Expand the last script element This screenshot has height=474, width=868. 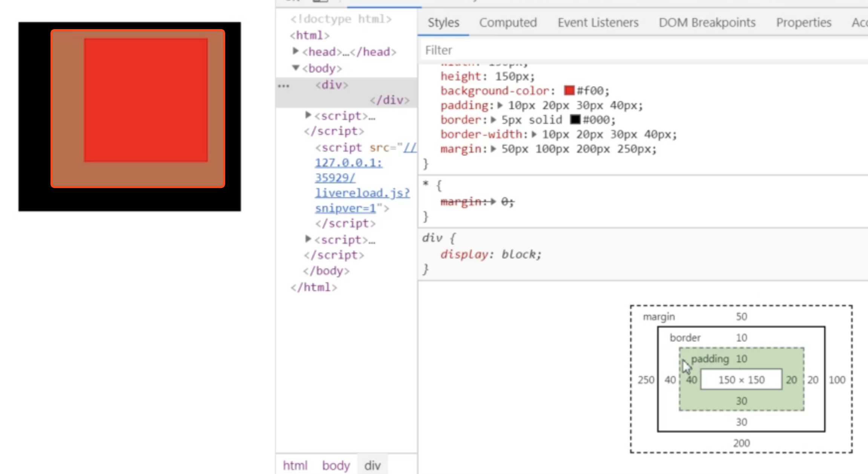pos(308,239)
